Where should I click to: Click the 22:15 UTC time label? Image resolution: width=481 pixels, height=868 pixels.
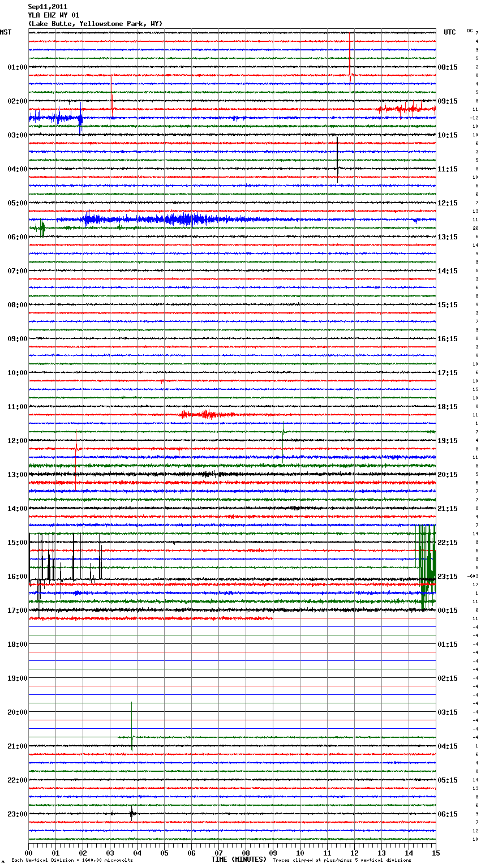point(448,543)
